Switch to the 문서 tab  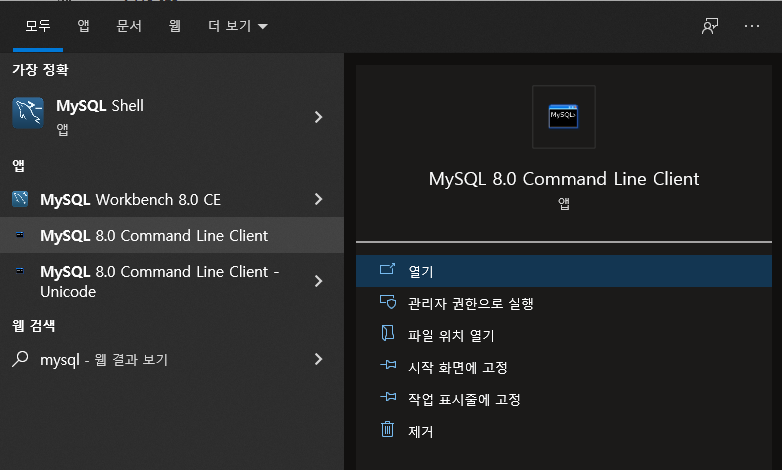click(129, 26)
